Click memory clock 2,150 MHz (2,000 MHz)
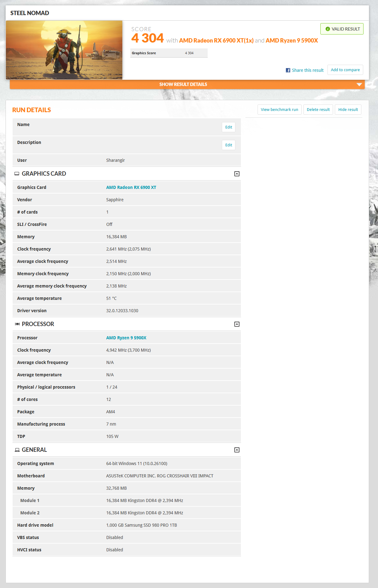The height and width of the screenshot is (588, 378). (128, 274)
